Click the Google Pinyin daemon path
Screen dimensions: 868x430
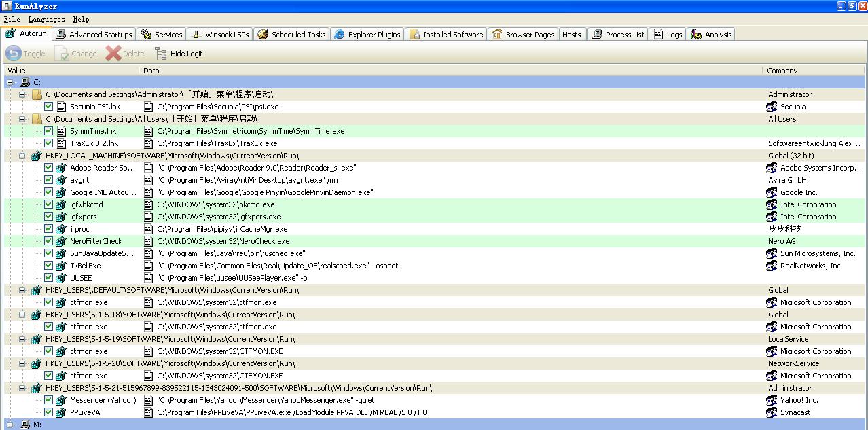pos(265,192)
